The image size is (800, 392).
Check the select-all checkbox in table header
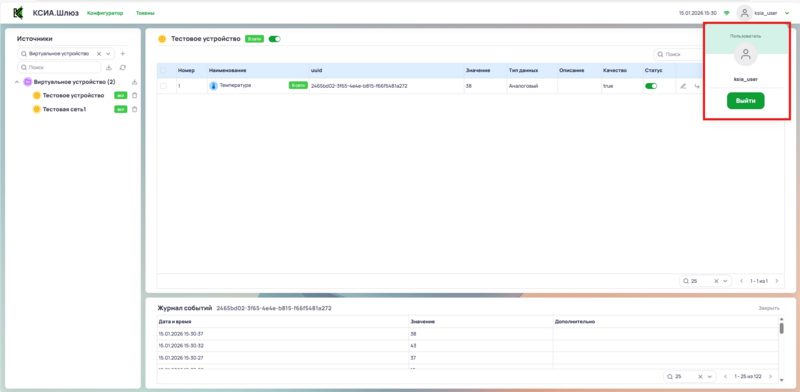163,70
